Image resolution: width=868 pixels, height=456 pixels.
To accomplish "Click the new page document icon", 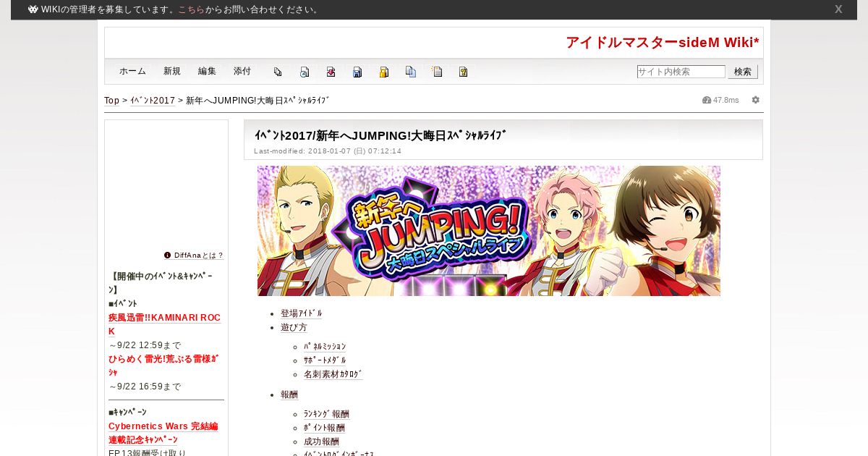I will coord(437,72).
